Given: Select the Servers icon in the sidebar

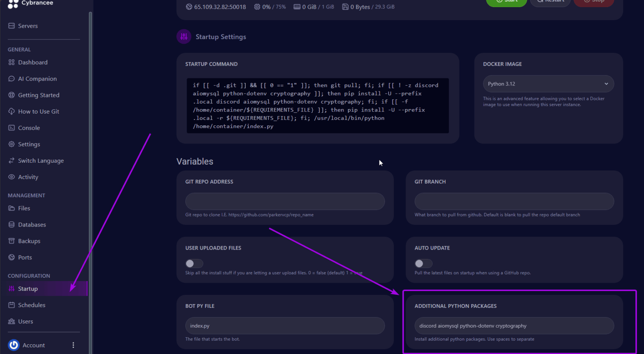Looking at the screenshot, I should (11, 26).
